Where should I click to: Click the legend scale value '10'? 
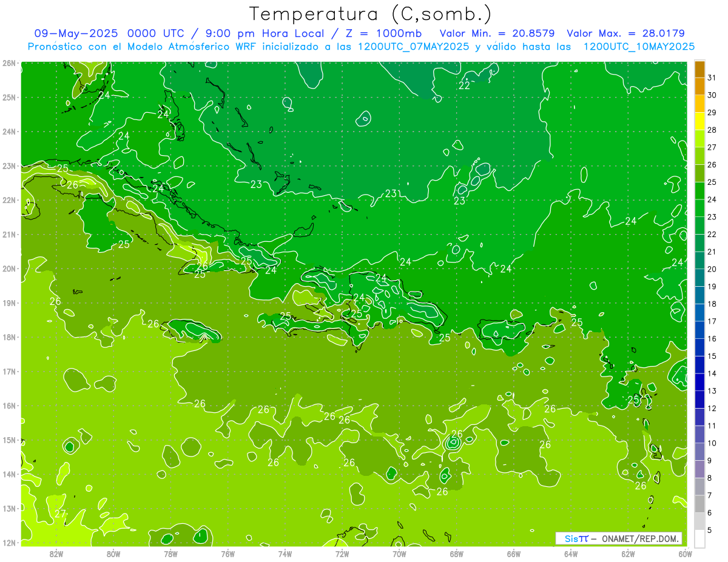(x=712, y=443)
